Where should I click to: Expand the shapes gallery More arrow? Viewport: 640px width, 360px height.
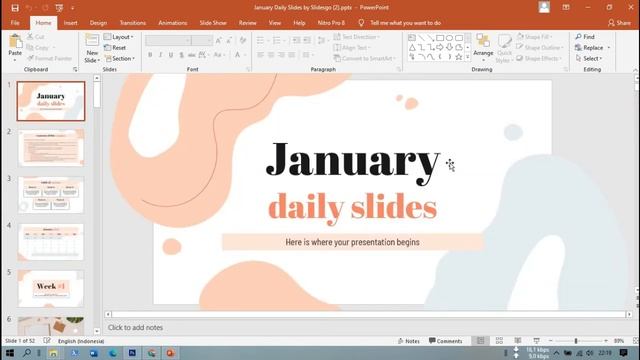468,57
